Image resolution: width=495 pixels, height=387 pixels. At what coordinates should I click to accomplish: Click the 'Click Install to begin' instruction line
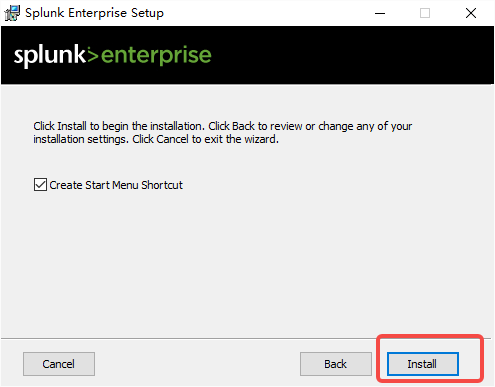click(x=223, y=126)
